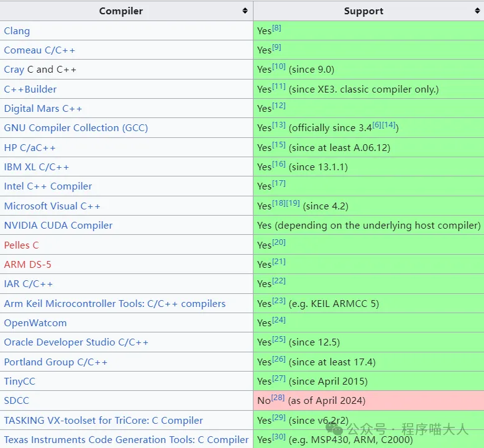Follow the IBM XL C/C++ link
Image resolution: width=484 pixels, height=448 pixels.
click(x=37, y=167)
